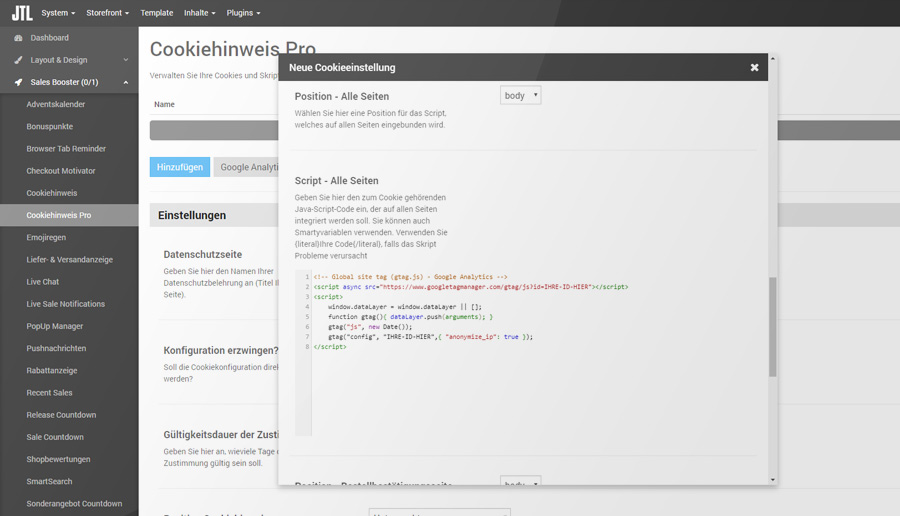
Task: Open Sale Countdown in the sidebar
Action: click(x=55, y=437)
